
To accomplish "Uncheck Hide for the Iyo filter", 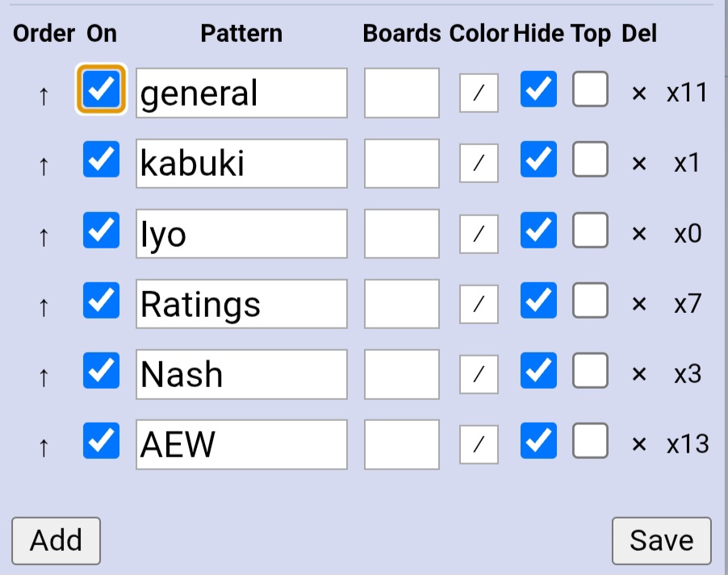I will 538,231.
